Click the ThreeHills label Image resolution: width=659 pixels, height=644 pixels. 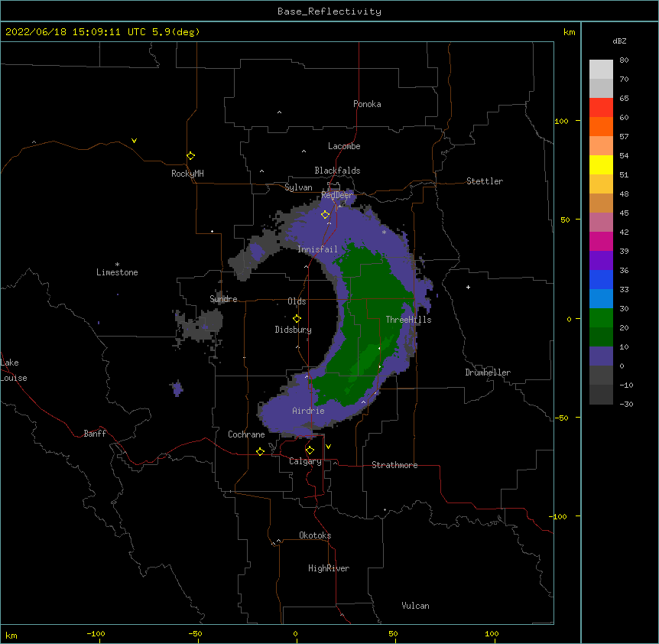(408, 320)
